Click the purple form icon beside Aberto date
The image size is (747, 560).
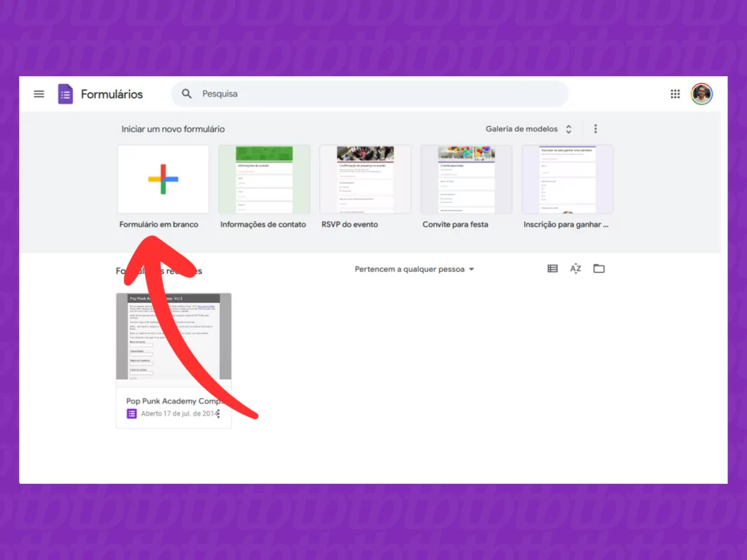coord(132,413)
